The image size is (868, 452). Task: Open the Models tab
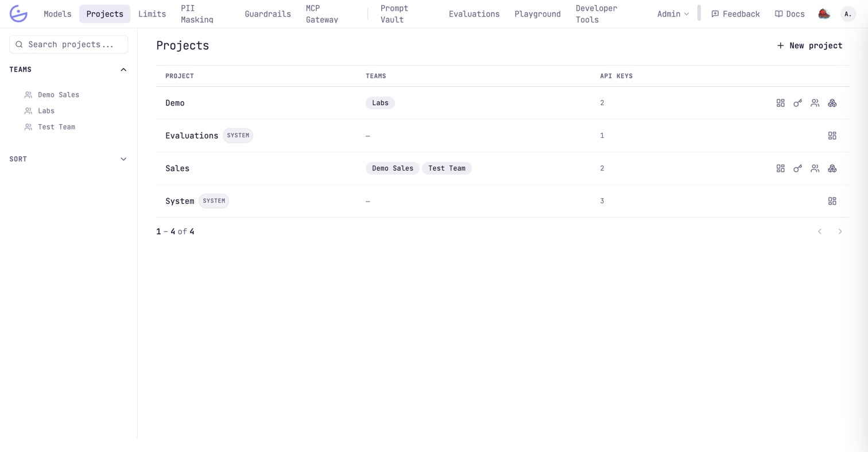pos(57,14)
